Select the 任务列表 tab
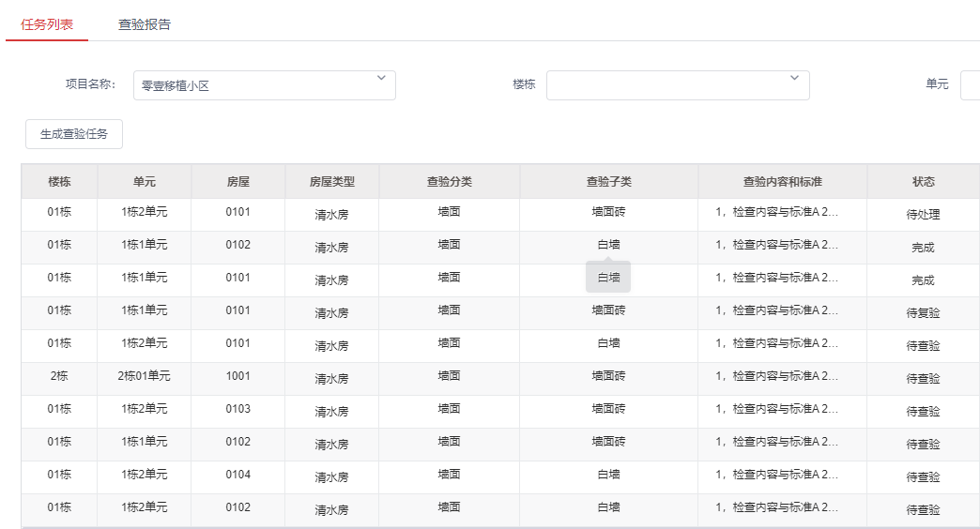The width and height of the screenshot is (980, 529). click(47, 24)
